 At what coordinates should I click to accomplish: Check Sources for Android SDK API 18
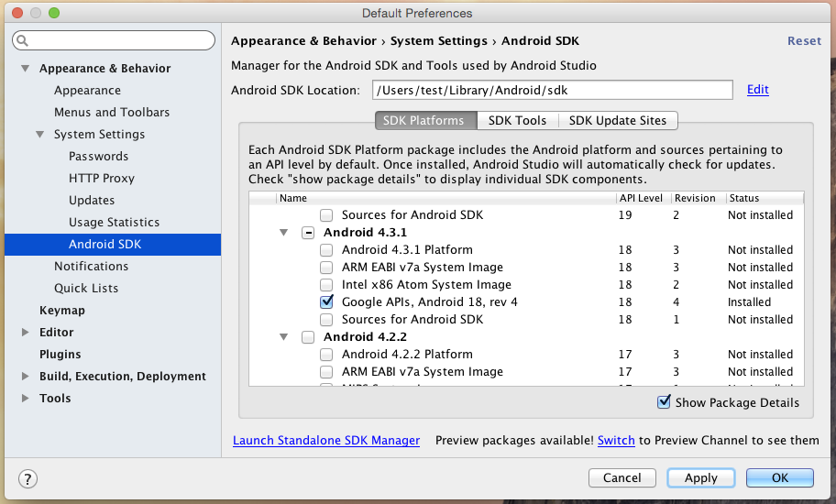click(326, 320)
